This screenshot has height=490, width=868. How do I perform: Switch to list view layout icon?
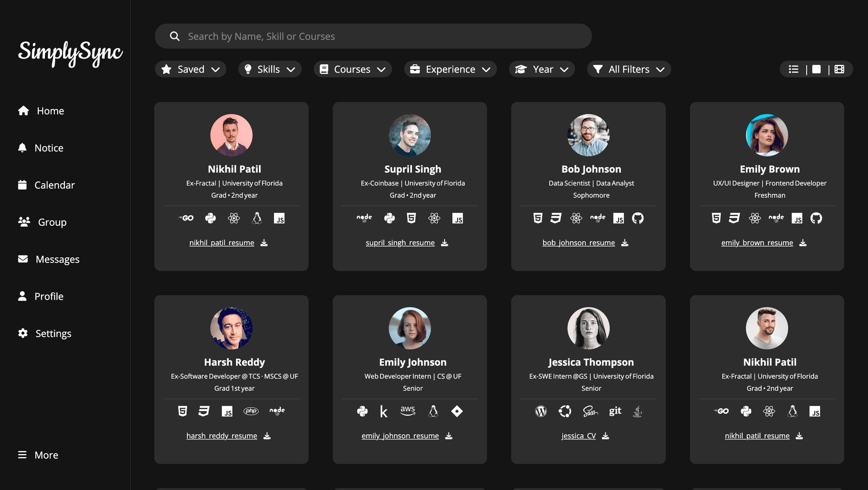point(793,69)
